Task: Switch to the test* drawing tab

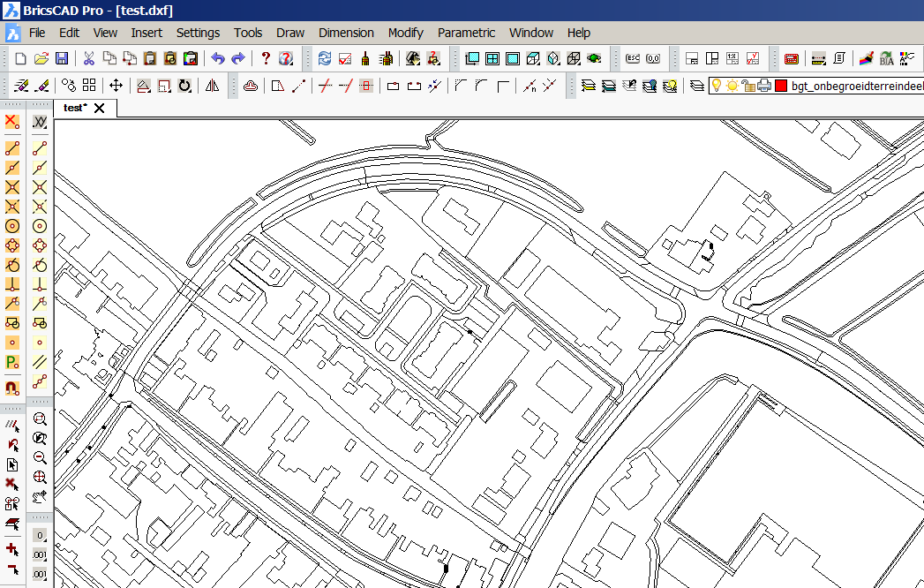Action: (75, 108)
